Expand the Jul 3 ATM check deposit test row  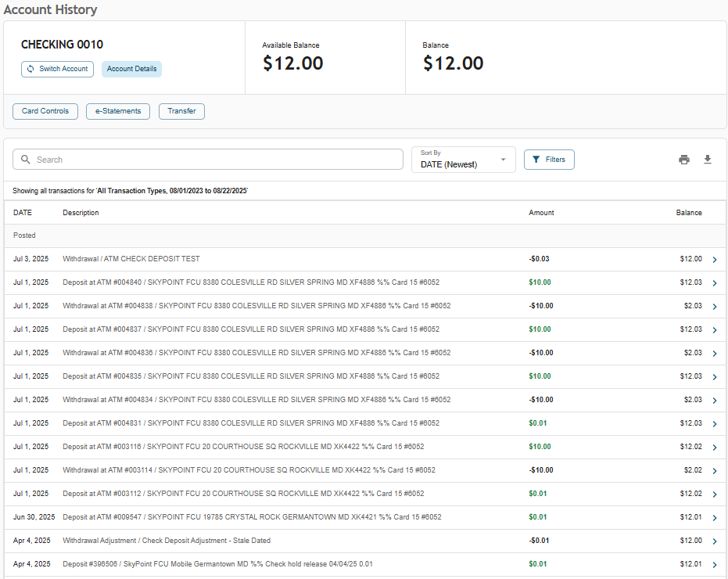715,260
